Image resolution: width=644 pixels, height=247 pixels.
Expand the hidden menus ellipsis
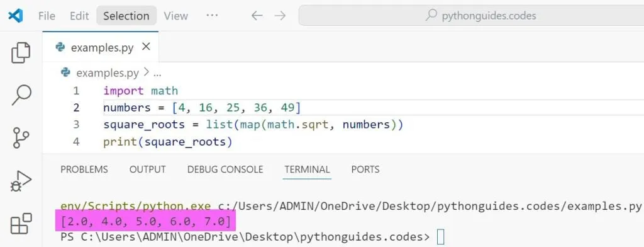click(x=211, y=15)
